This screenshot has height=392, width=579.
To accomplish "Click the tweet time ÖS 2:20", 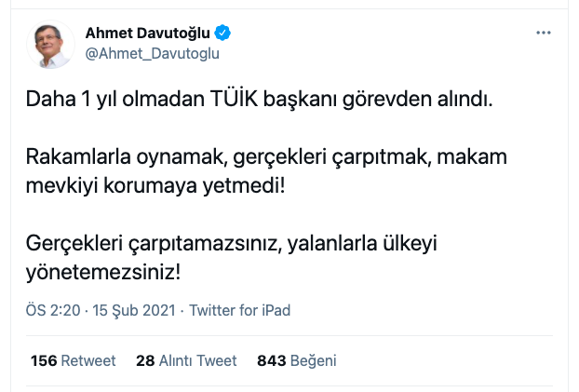I will (x=54, y=311).
